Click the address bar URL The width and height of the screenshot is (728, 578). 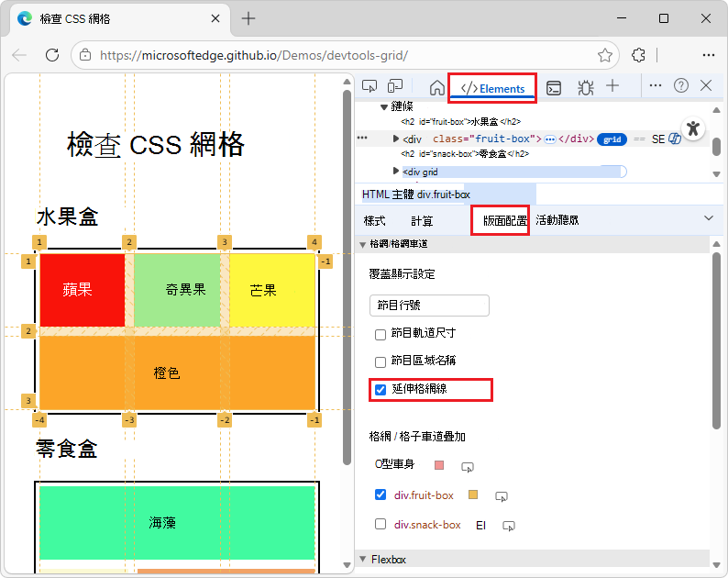pyautogui.click(x=253, y=55)
